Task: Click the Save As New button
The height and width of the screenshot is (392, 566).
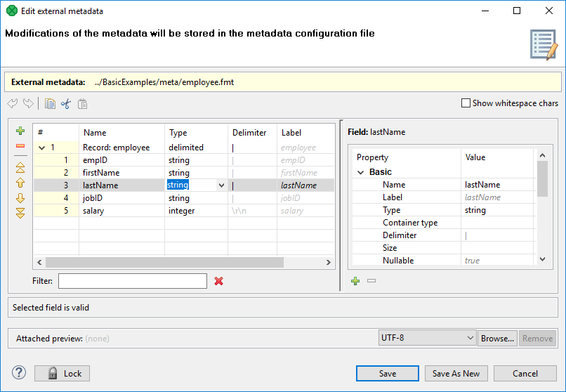Action: (456, 374)
